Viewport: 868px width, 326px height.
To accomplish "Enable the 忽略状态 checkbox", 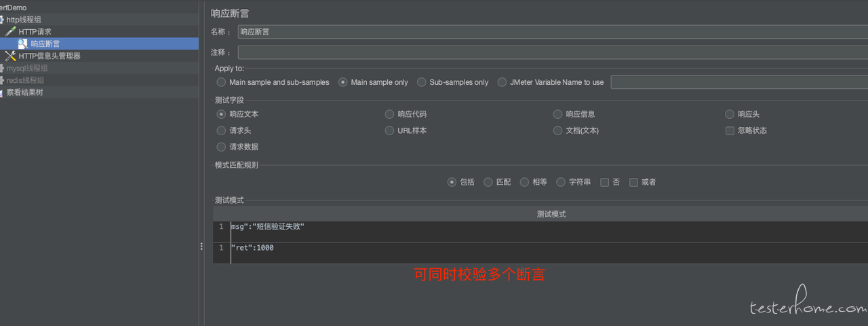I will pos(730,130).
